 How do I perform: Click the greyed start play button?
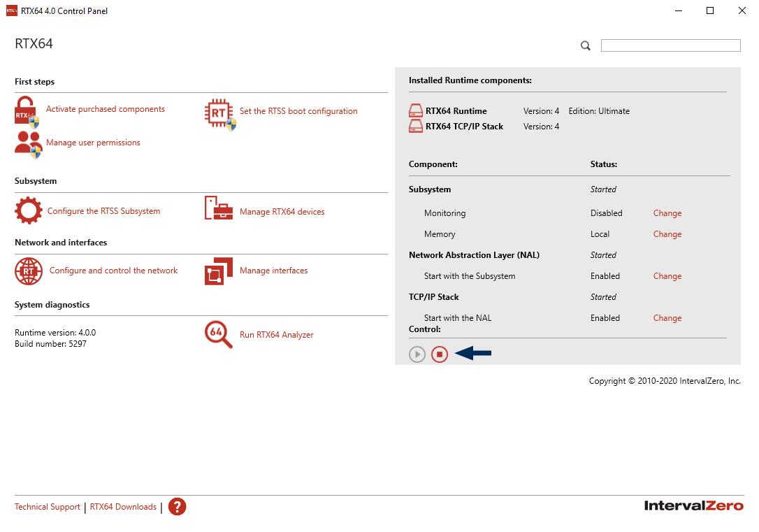tap(417, 354)
